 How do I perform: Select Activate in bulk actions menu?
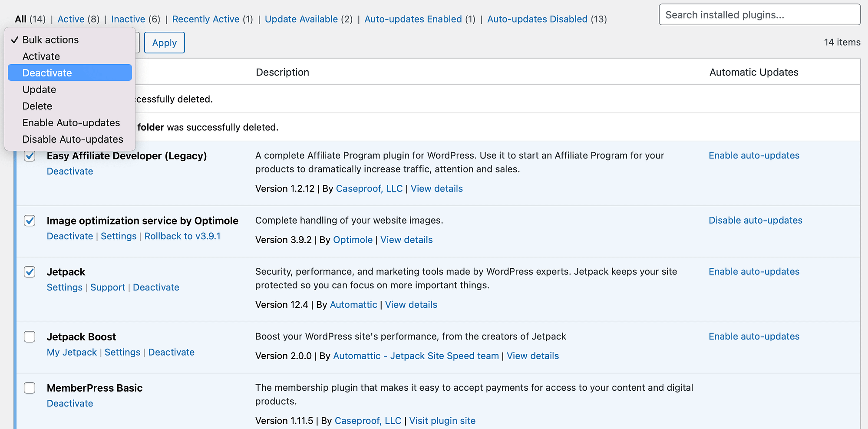(69, 56)
